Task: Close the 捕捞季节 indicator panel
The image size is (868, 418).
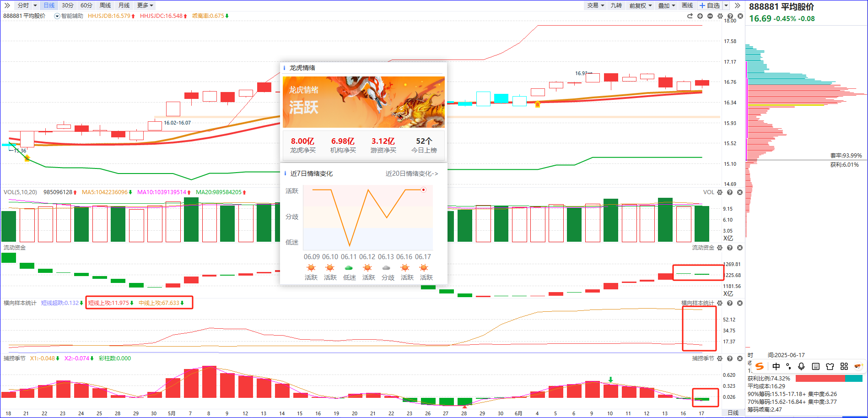Action: (x=740, y=358)
